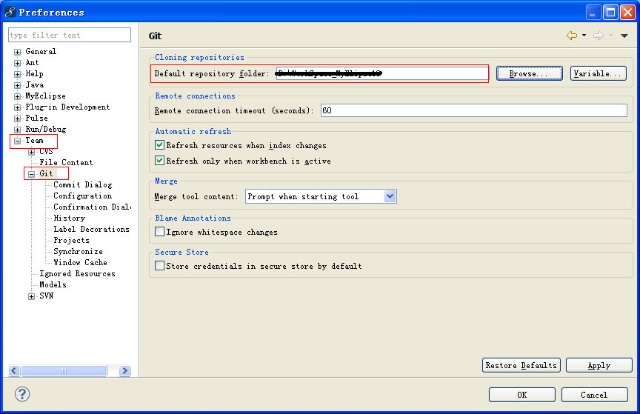Select Ignored Resources preference page
The width and height of the screenshot is (640, 414).
77,273
